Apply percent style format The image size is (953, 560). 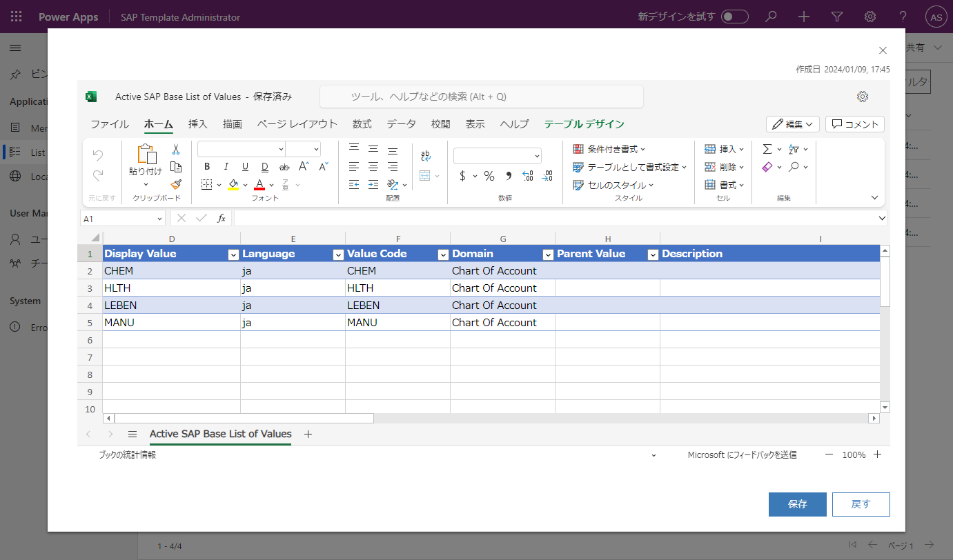point(489,176)
